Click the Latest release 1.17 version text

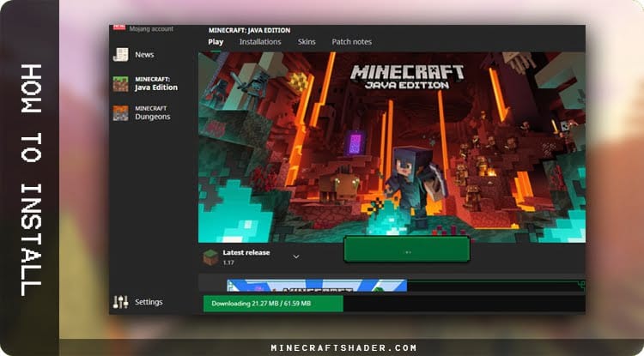246,257
